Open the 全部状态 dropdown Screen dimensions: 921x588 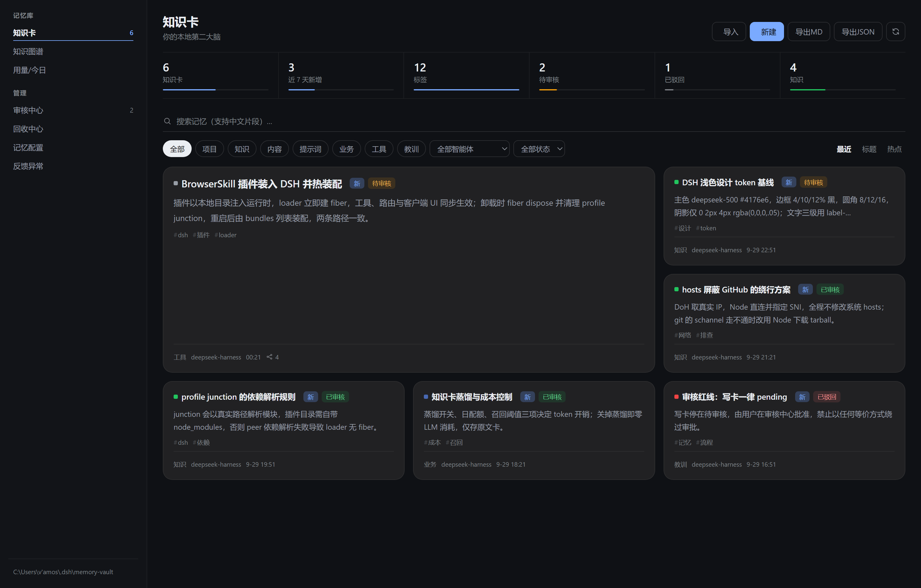pyautogui.click(x=539, y=149)
